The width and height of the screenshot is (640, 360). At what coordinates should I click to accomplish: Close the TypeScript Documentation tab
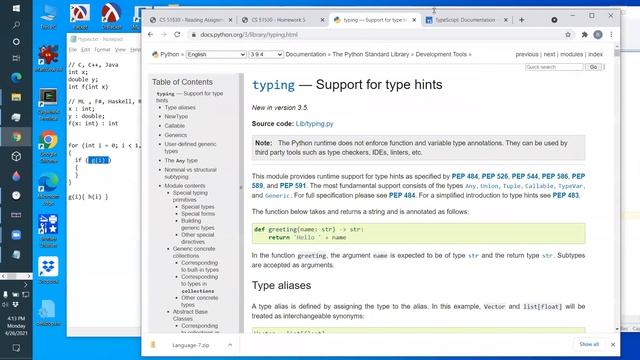point(506,20)
